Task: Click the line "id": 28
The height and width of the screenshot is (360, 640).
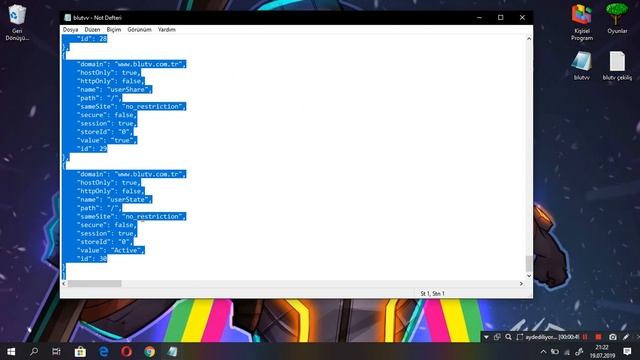Action: pos(91,39)
